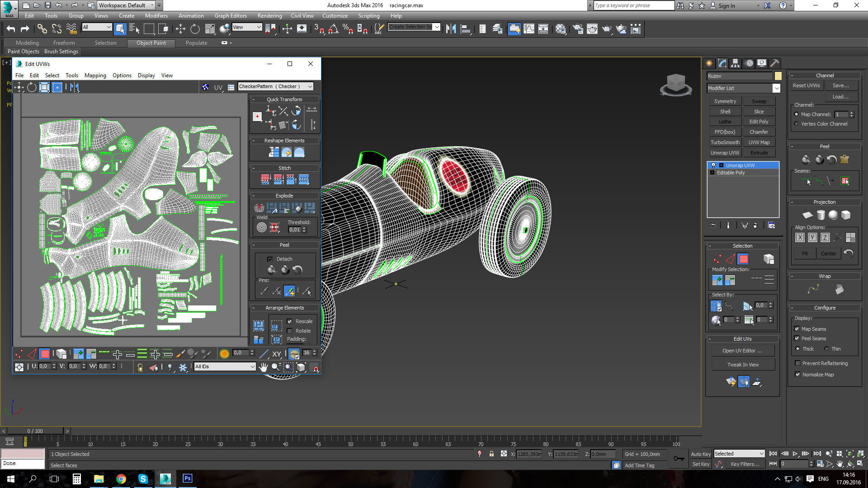Expand the Editable Poly stack entry

pos(712,173)
